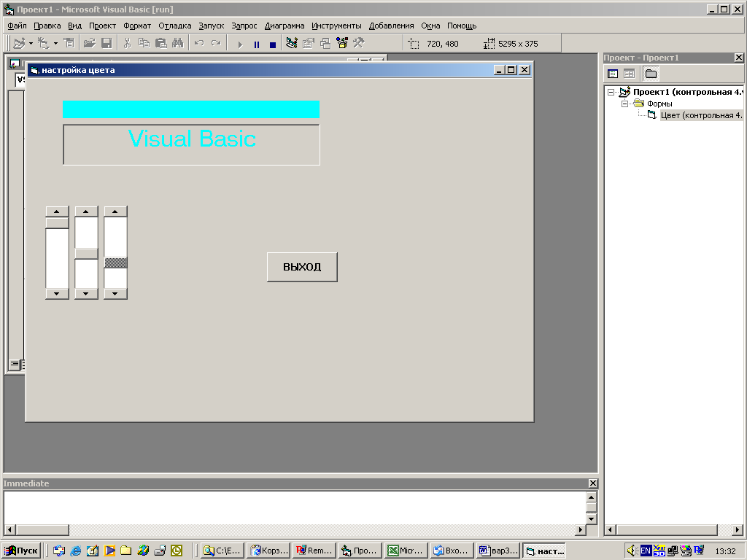
Task: Open the Properties Window toolbar icon
Action: (309, 43)
